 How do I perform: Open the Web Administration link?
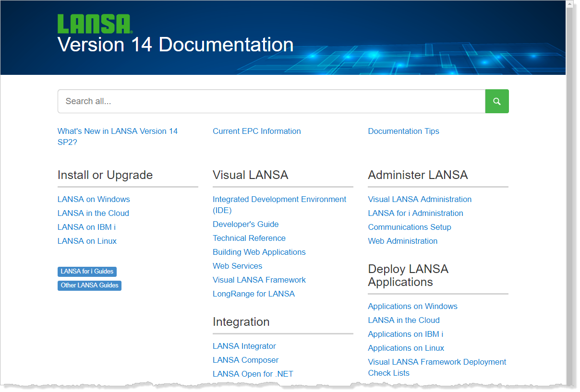pos(403,241)
